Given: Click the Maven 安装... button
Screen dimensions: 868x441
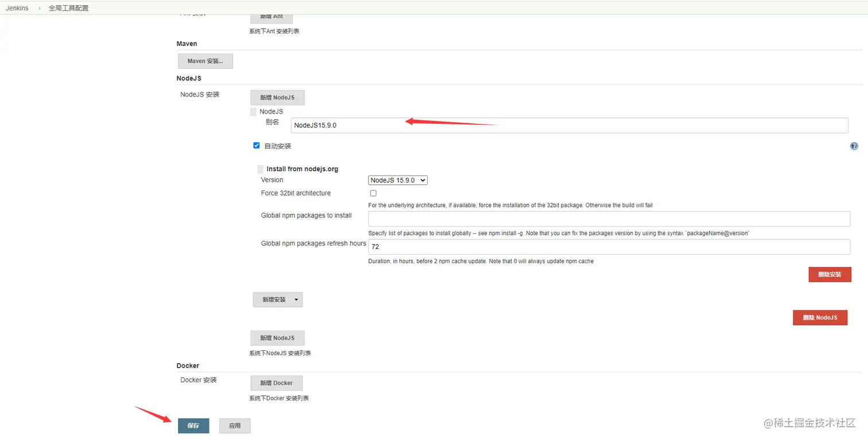Looking at the screenshot, I should point(206,61).
